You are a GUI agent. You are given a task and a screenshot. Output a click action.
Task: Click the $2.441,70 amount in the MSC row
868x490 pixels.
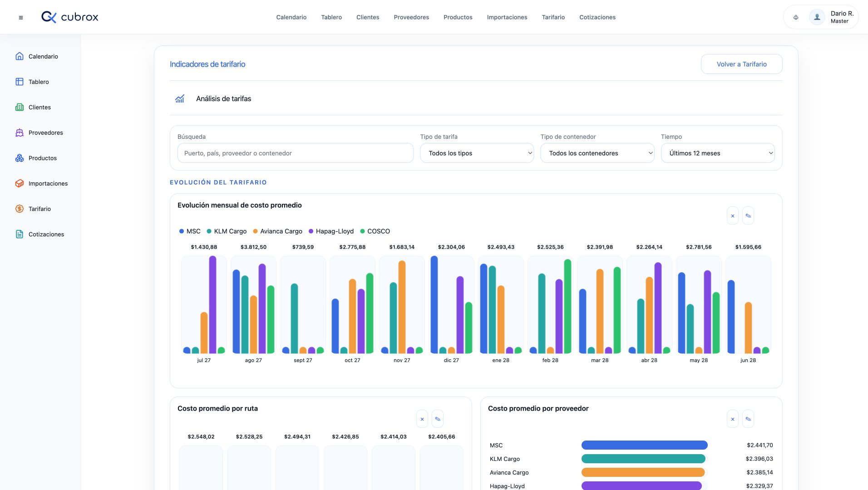click(x=760, y=445)
